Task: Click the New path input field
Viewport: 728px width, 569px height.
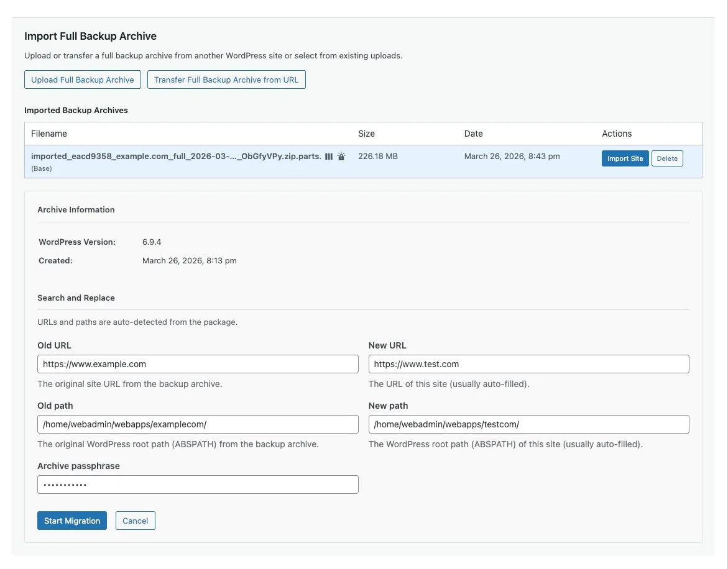Action: click(528, 424)
